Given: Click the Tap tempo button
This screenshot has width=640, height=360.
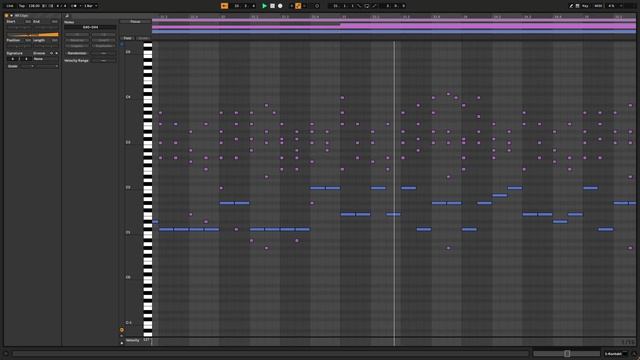Looking at the screenshot, I should 22,6.
